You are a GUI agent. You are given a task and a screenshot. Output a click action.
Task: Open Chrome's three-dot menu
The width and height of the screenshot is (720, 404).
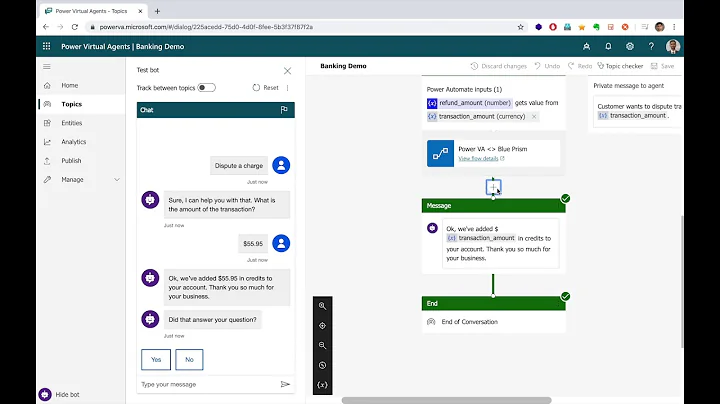point(674,27)
